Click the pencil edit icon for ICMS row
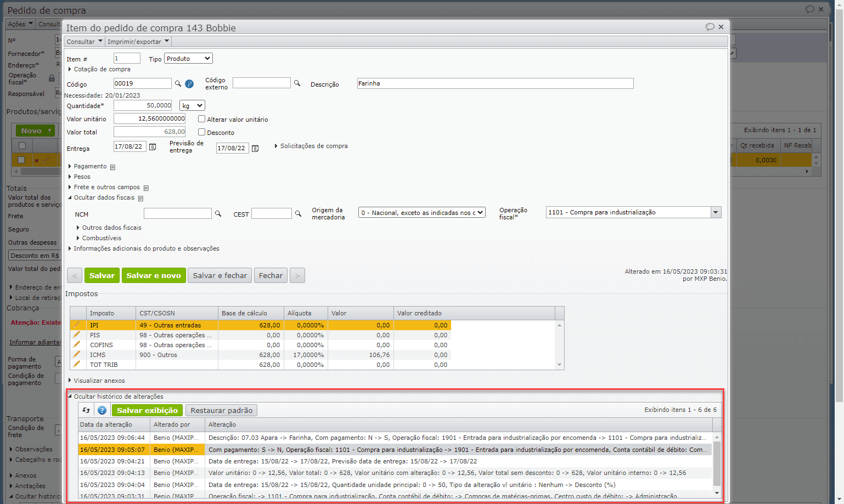This screenshot has height=504, width=844. click(76, 354)
